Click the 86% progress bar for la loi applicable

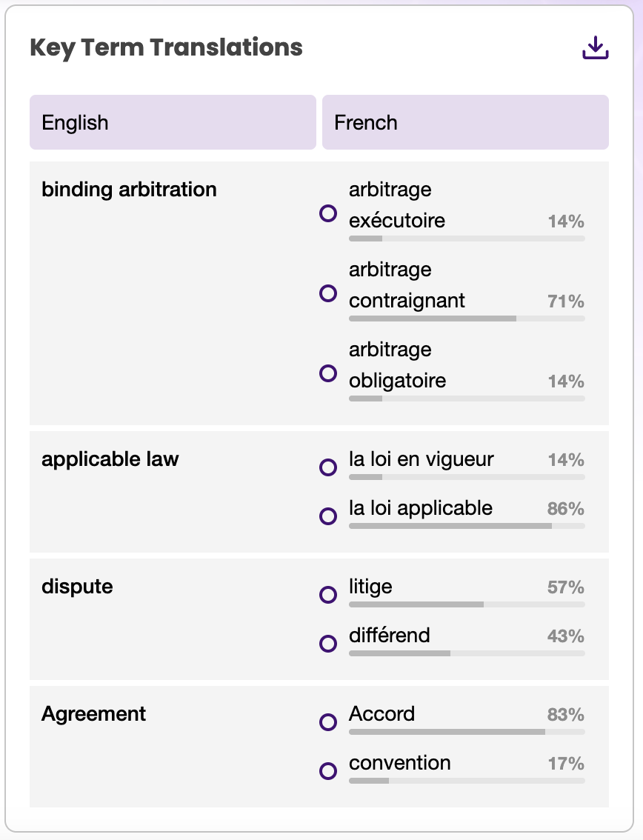[467, 526]
